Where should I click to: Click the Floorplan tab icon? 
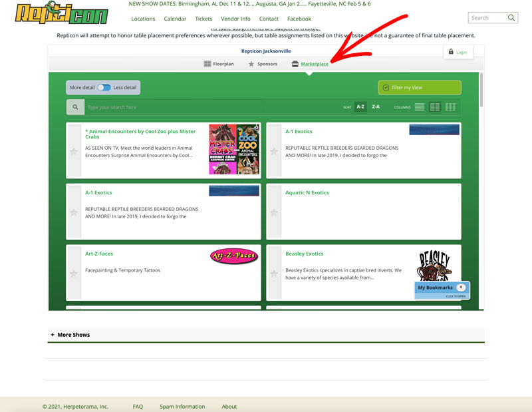(207, 64)
